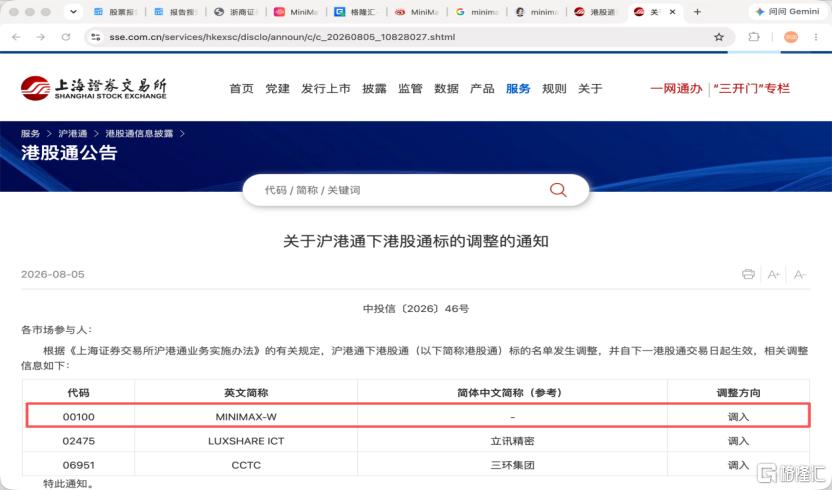This screenshot has height=490, width=832.
Task: Open 党建 in the navigation menu
Action: pyautogui.click(x=278, y=89)
